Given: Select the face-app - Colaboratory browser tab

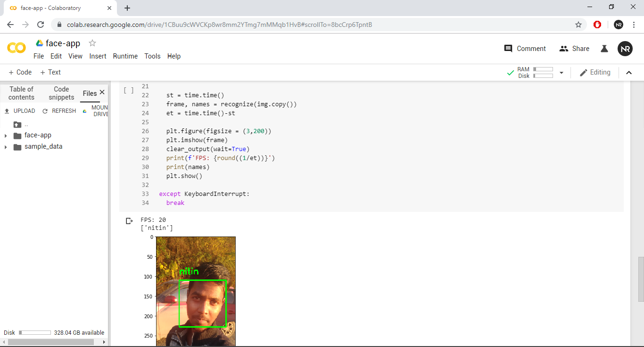Looking at the screenshot, I should (60, 8).
